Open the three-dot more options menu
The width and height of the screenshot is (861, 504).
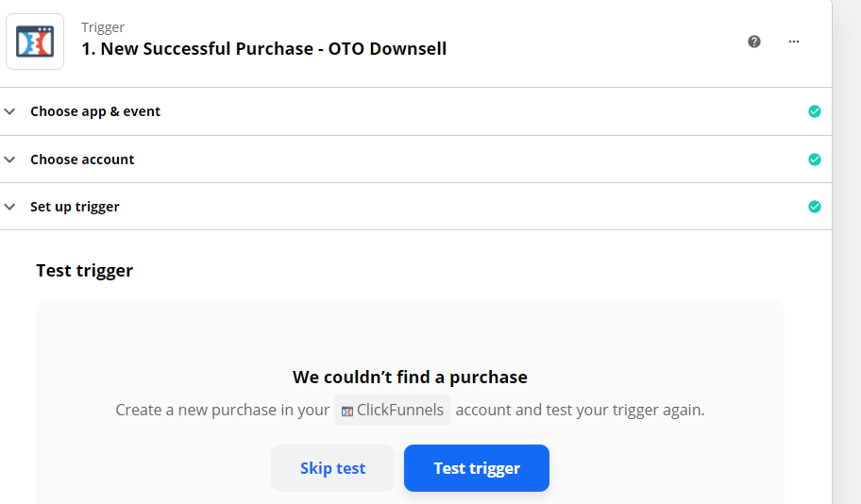click(793, 42)
